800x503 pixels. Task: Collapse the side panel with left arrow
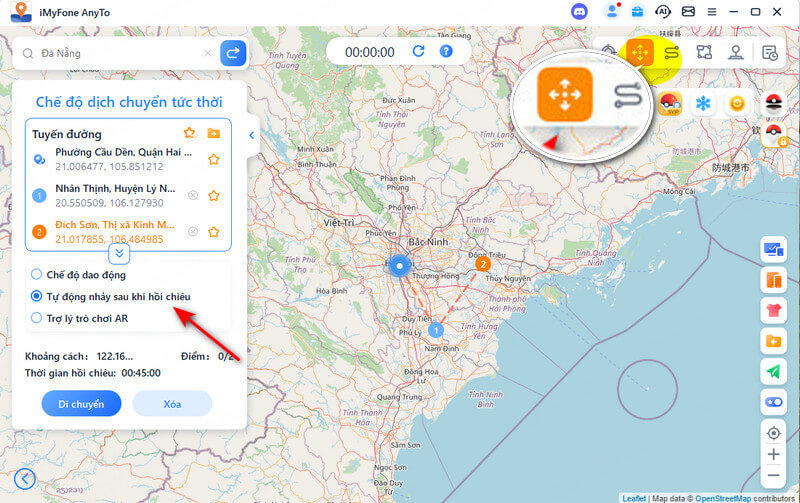[x=251, y=135]
